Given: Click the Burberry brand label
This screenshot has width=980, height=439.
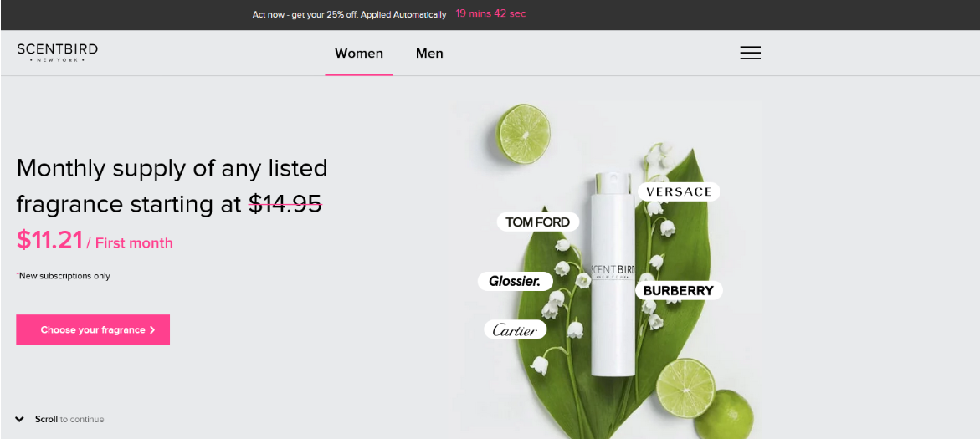Looking at the screenshot, I should pyautogui.click(x=678, y=290).
